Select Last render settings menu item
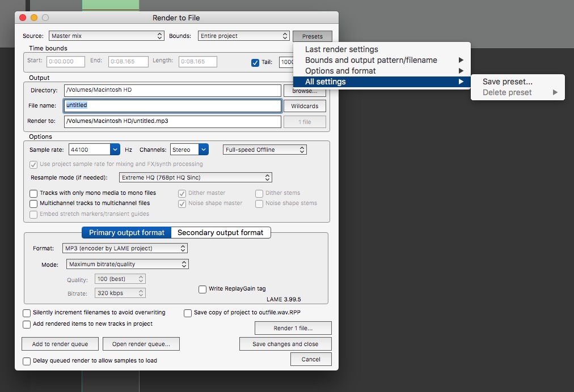The height and width of the screenshot is (392, 574). 382,49
